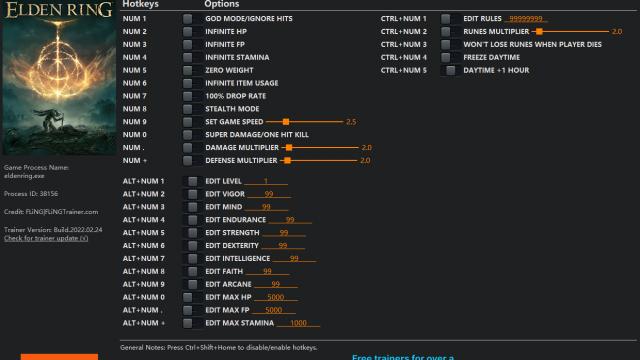Toggle Edit Arcane option
Screen dimensions: 640x360
click(192, 284)
